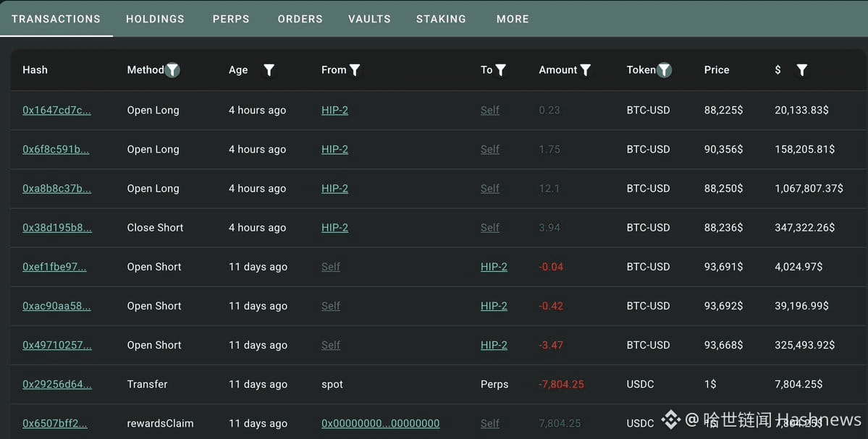
Task: Click the To column filter icon
Action: pyautogui.click(x=501, y=70)
